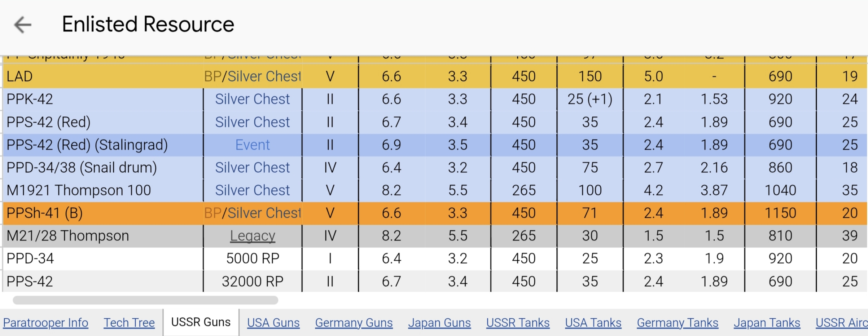This screenshot has height=336, width=868.
Task: Click the Legacy link for M21/28 Thompson
Action: point(253,236)
